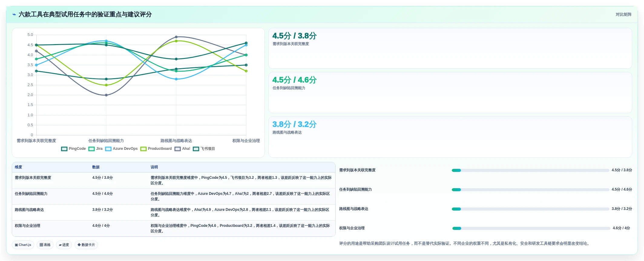The image size is (644, 261).
Task: Click Aha! peak point at 路线图与战略表达
Action: click(x=176, y=37)
